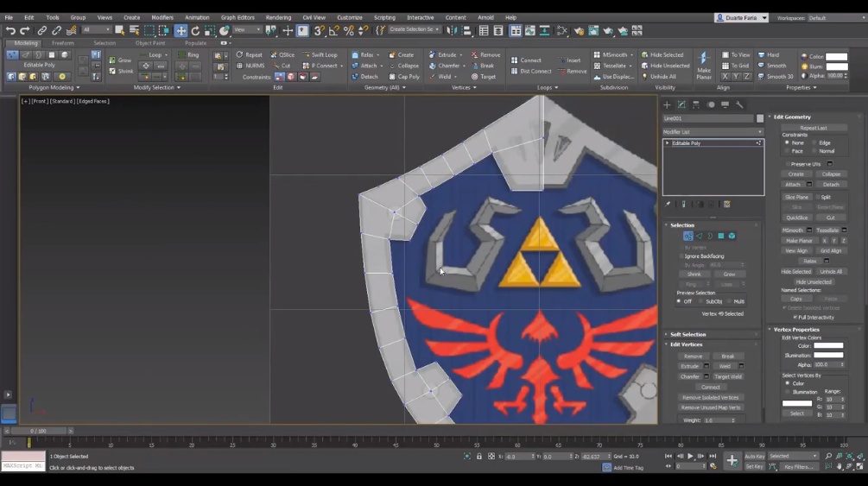The image size is (868, 486).
Task: Select Polygon sub-object in ribbon
Action: click(52, 54)
